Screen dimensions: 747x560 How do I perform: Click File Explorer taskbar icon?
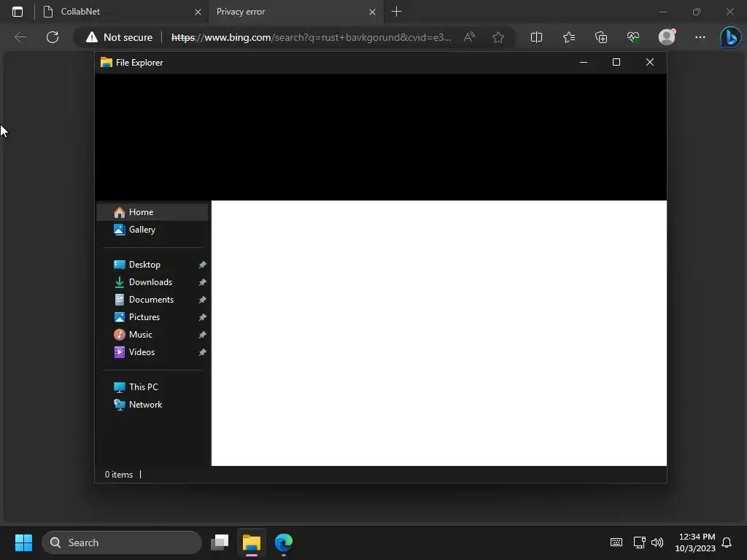(252, 542)
